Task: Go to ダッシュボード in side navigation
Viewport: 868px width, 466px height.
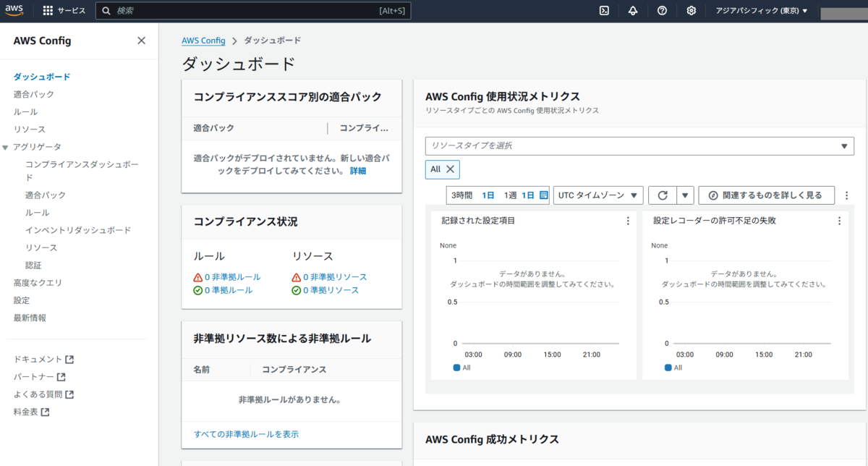Action: tap(41, 77)
